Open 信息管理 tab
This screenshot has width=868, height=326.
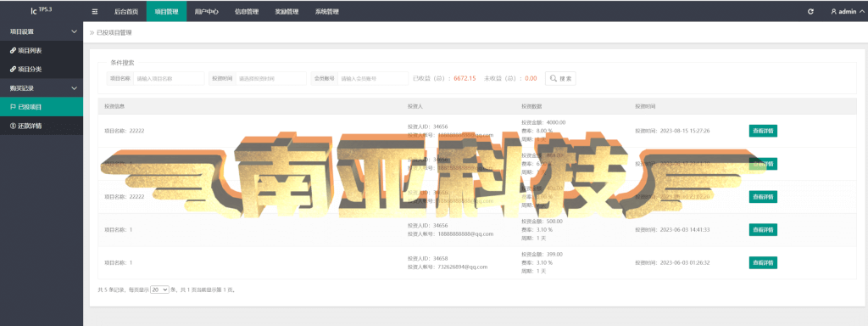(247, 12)
